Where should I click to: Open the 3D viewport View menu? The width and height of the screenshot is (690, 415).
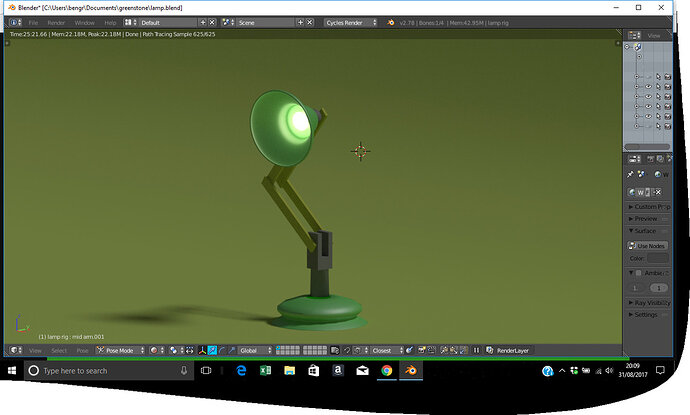tap(35, 350)
